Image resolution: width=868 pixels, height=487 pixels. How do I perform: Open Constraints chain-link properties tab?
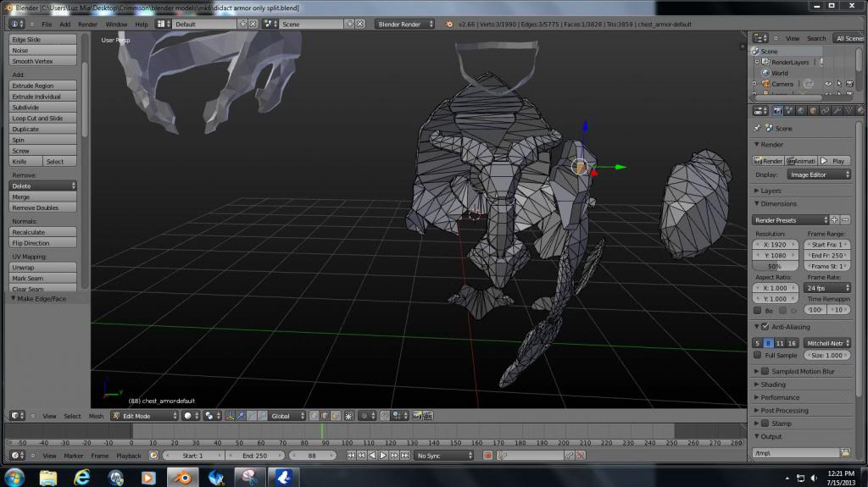(825, 111)
